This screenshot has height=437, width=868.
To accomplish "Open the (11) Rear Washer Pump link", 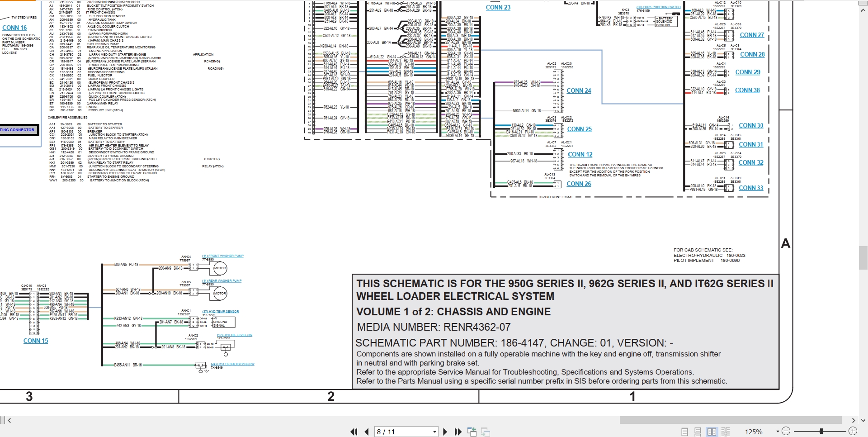I will 222,281.
